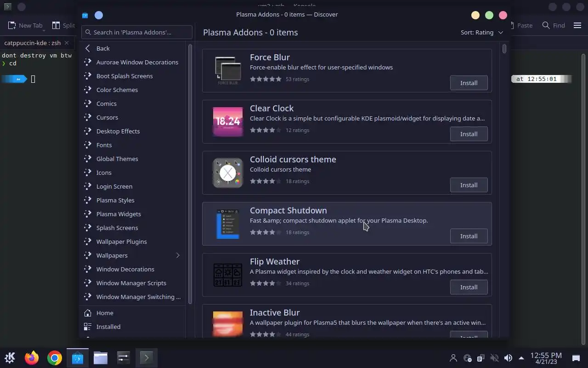The width and height of the screenshot is (588, 368).
Task: Click the user tray icon
Action: 453,358
